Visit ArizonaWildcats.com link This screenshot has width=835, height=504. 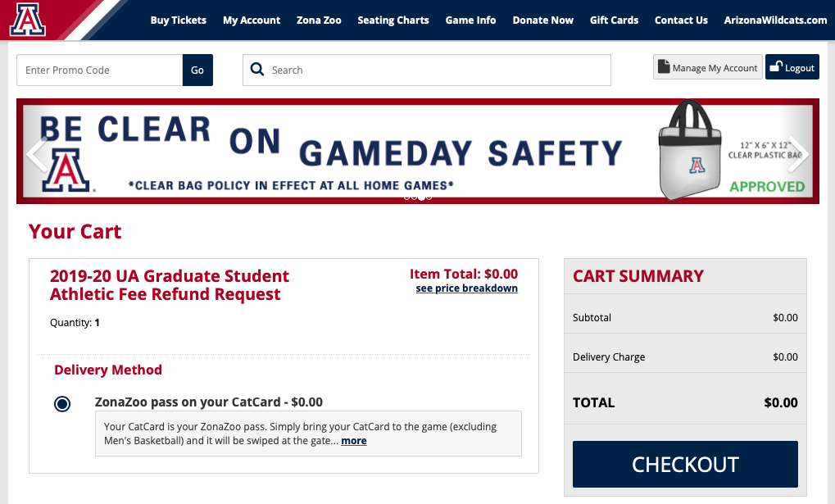coord(775,20)
